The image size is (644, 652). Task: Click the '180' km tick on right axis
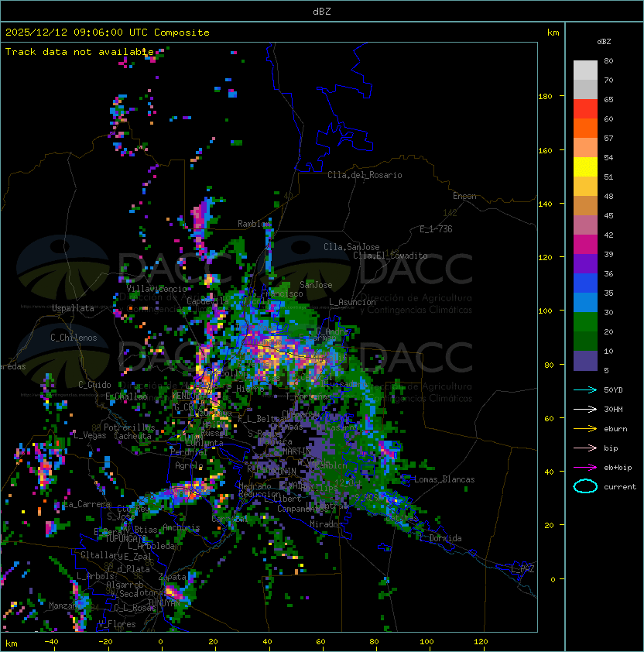(545, 96)
